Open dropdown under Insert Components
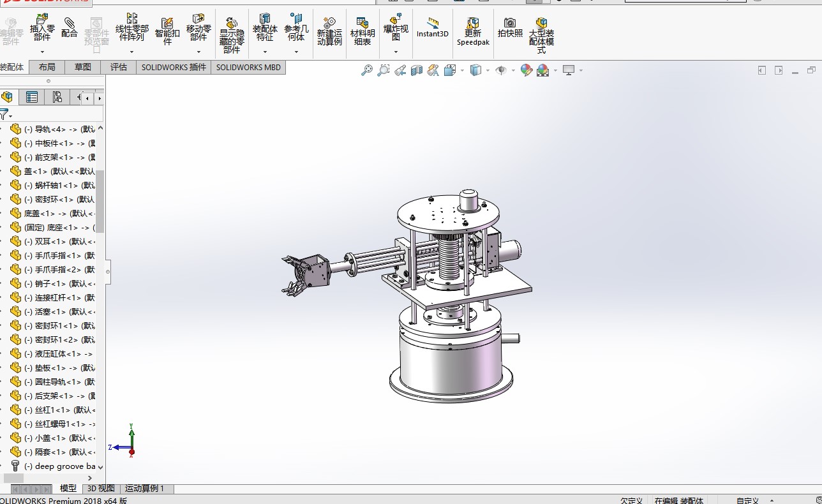Screen dimensions: 822x504 [42, 52]
